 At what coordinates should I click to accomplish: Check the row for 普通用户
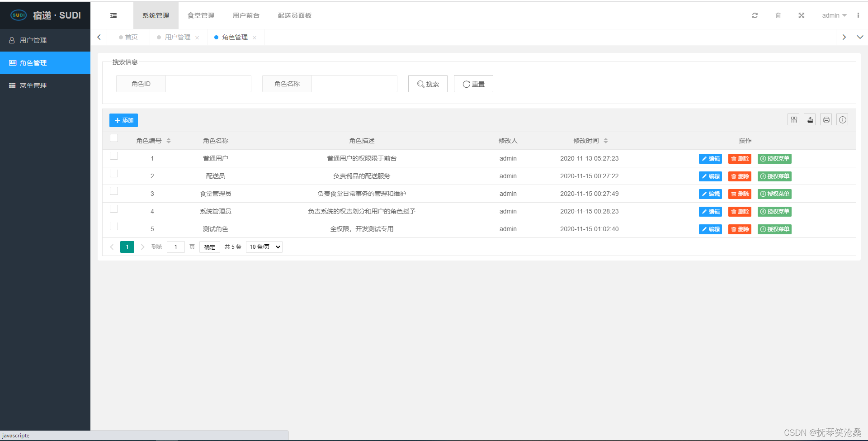[114, 156]
